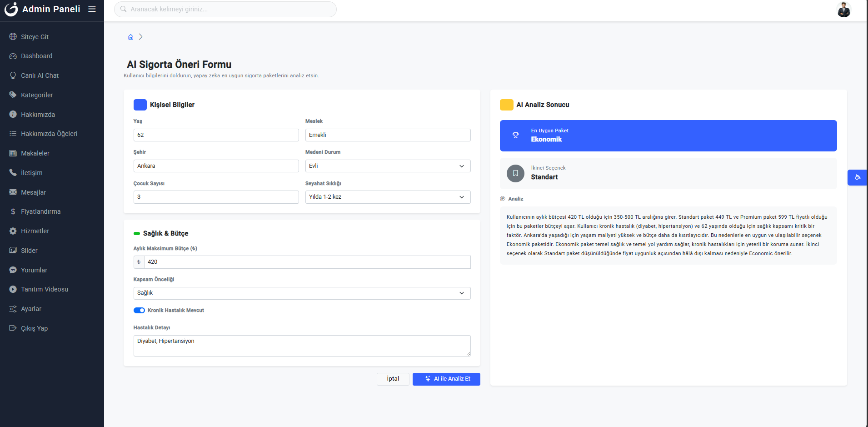
Task: Click the Hizmetler gear icon
Action: pos(13,231)
